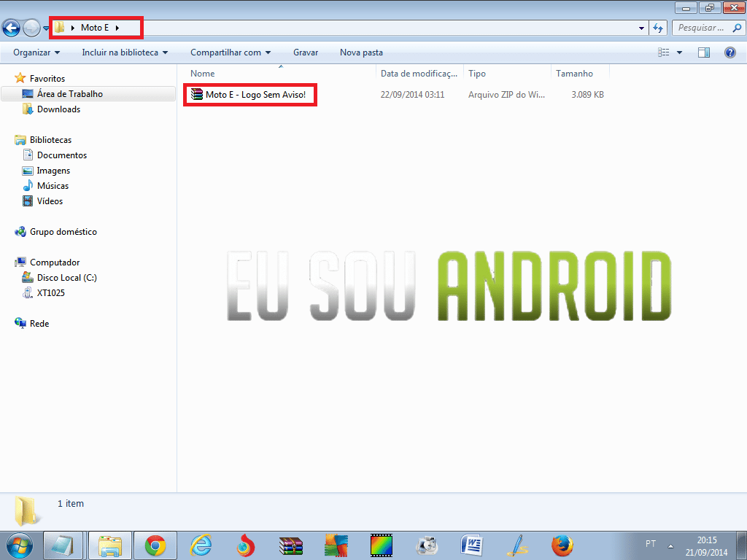Launch Firefox from the taskbar

point(562,545)
